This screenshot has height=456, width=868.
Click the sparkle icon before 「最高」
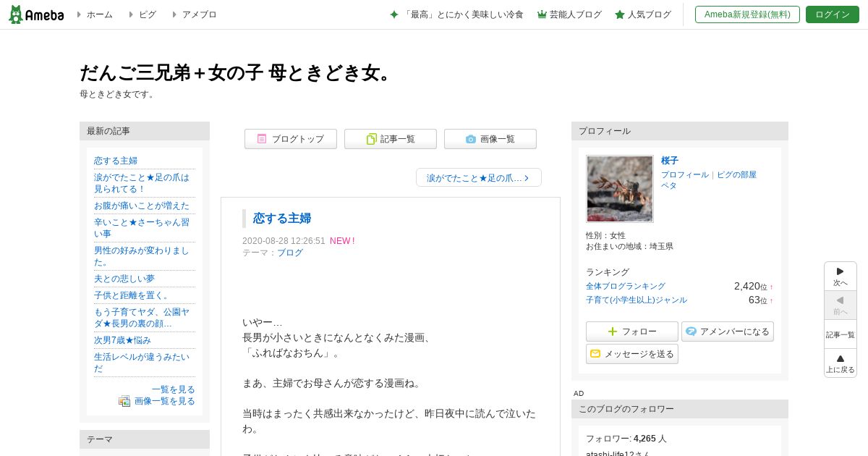(394, 14)
